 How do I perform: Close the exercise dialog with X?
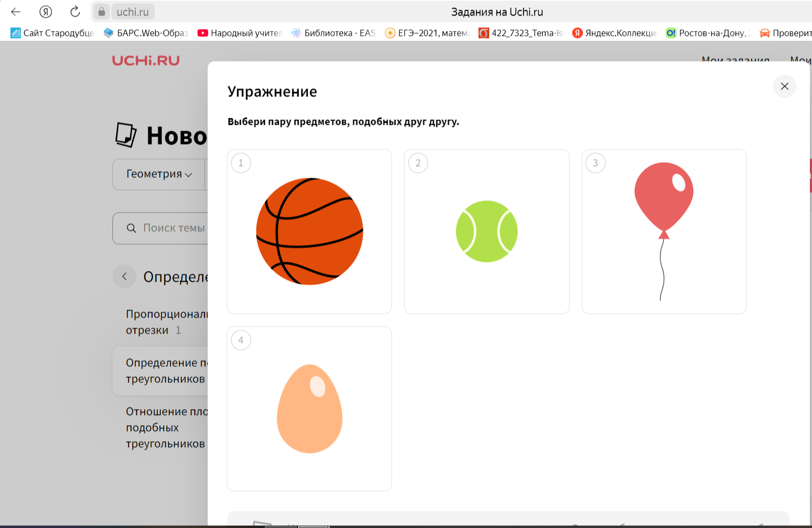pos(784,86)
